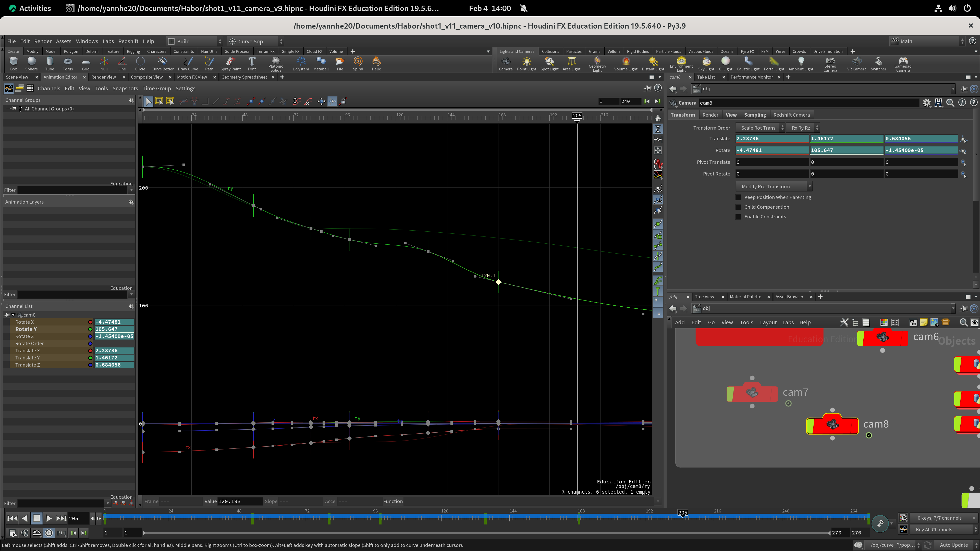Click the Play forward button
The height and width of the screenshot is (551, 980).
tap(49, 518)
